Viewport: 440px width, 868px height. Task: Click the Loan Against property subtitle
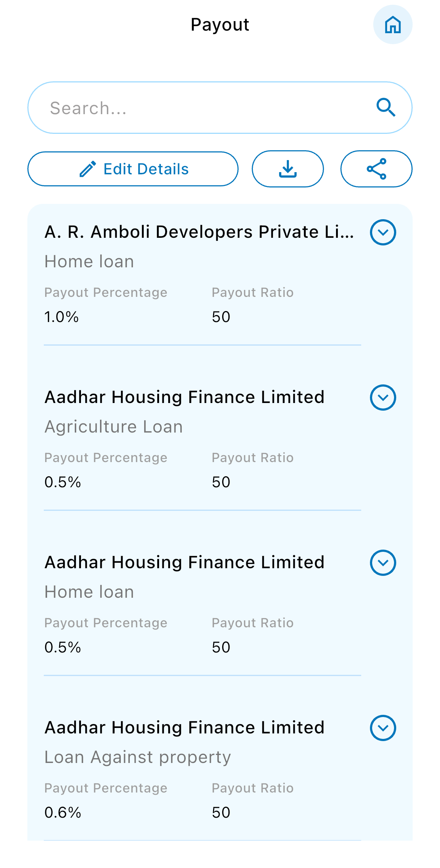pos(138,757)
